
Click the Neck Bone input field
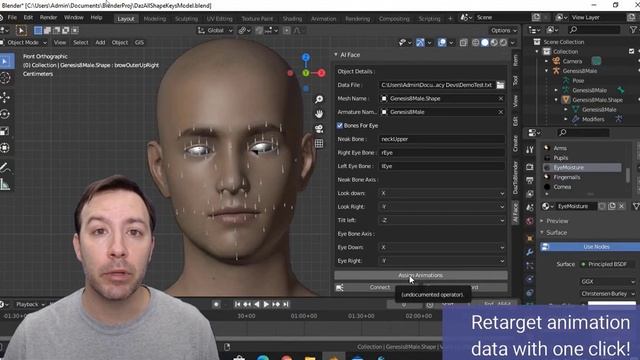coord(442,139)
